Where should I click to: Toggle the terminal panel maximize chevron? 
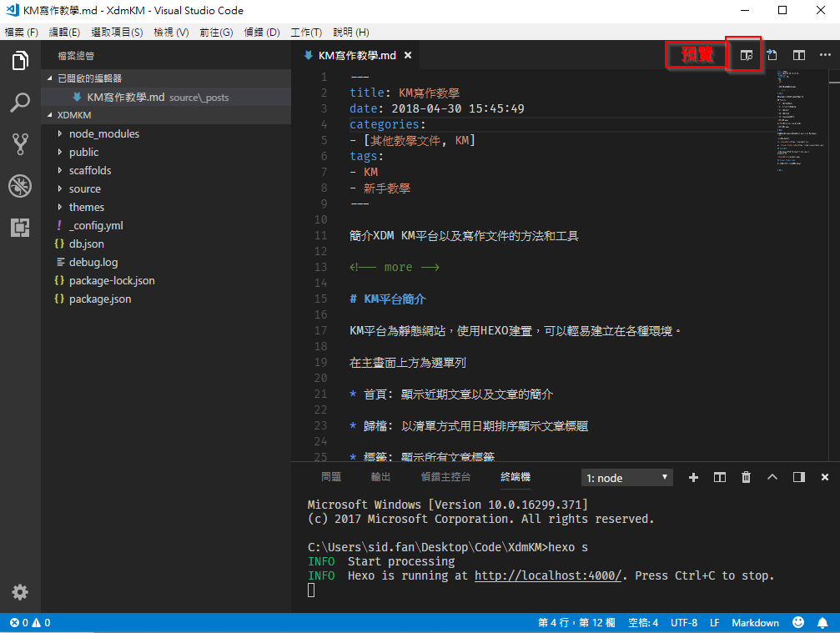tap(772, 477)
